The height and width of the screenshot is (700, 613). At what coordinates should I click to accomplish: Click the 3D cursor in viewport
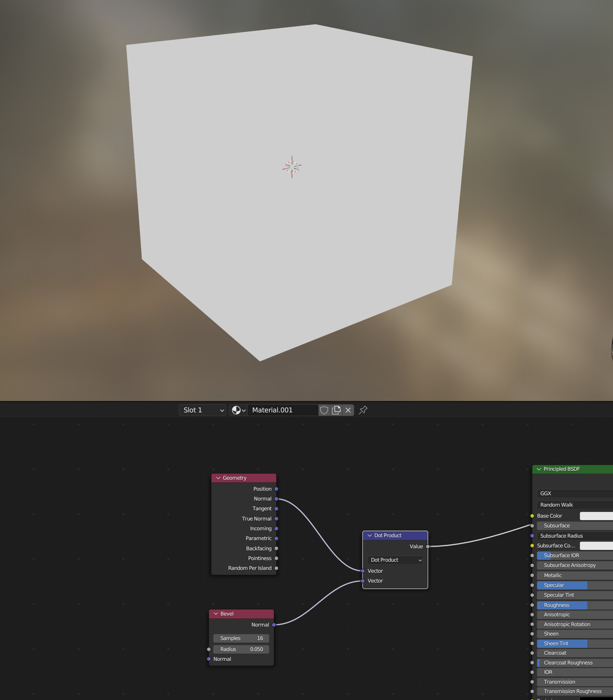point(292,167)
